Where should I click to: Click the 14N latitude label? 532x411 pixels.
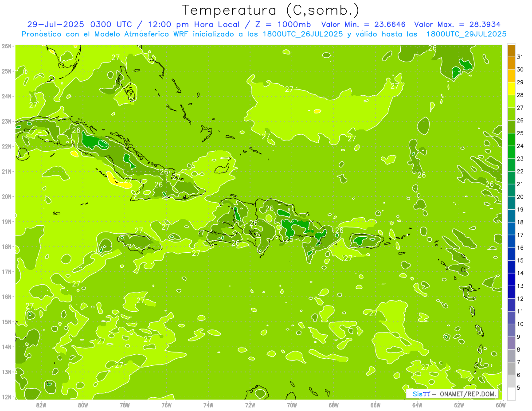coord(6,347)
